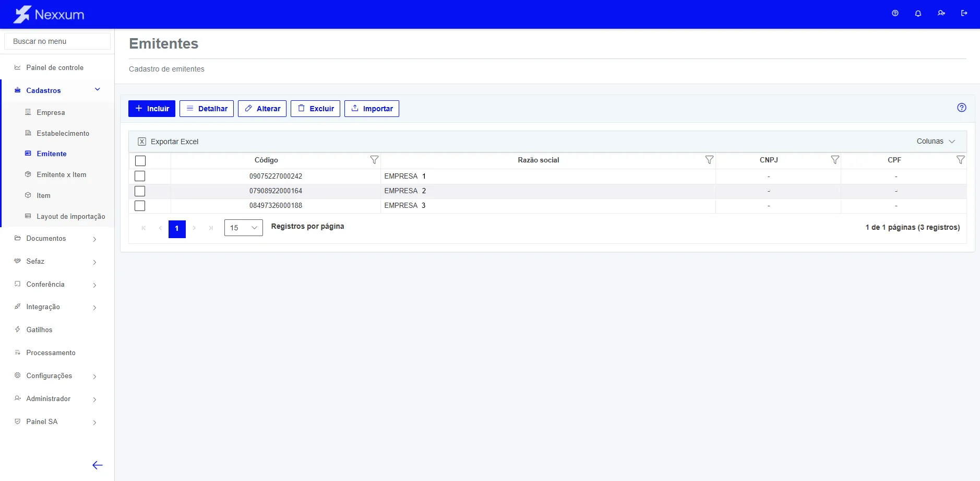980x481 pixels.
Task: Open the Razão social column filter icon
Action: (709, 160)
